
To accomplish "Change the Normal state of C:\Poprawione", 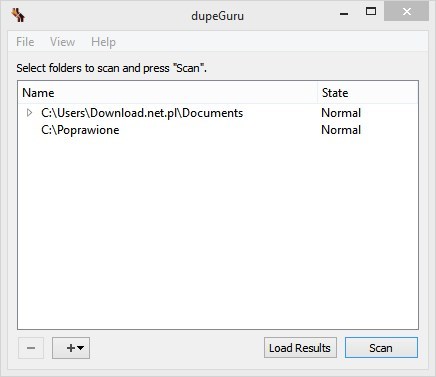I will pos(341,130).
